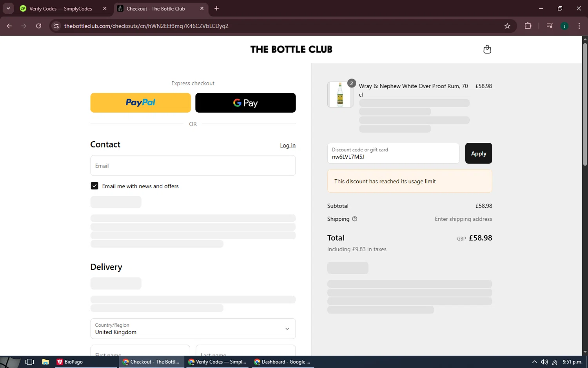Reload the checkout page
This screenshot has height=368, width=588.
point(38,26)
